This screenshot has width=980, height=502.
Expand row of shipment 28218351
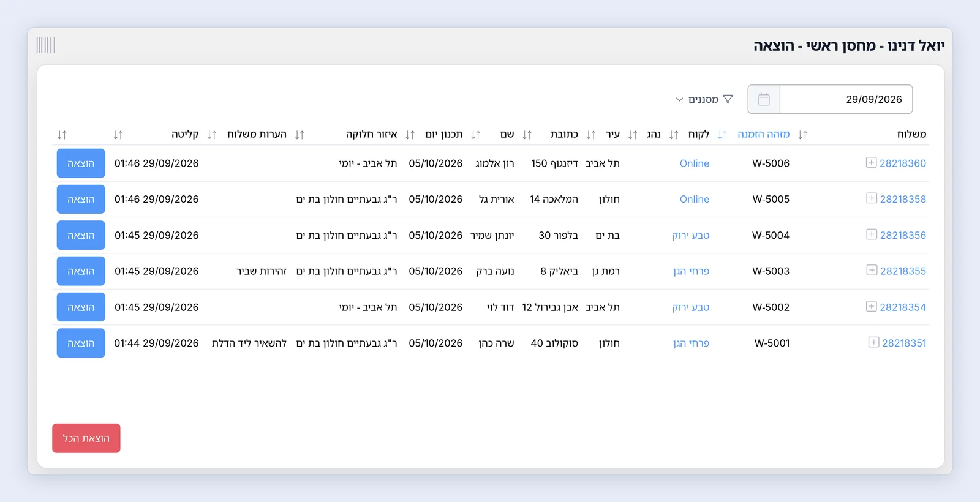coord(873,342)
